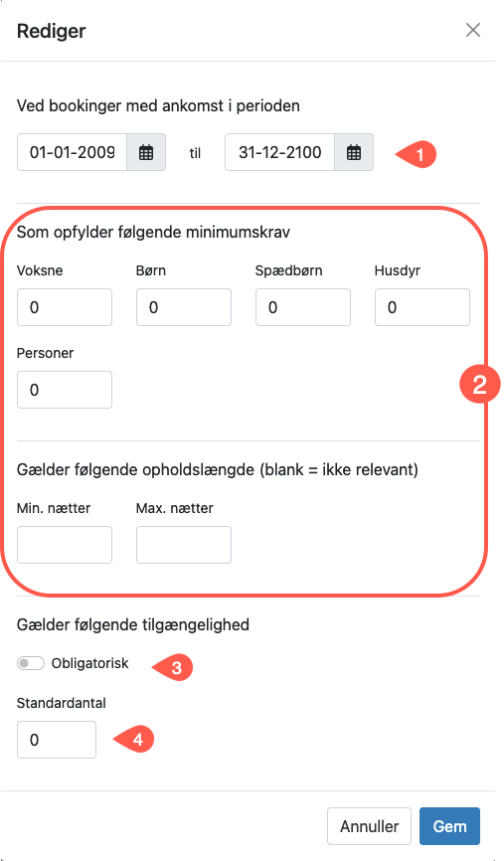Open the end date calendar picker
Image resolution: width=504 pixels, height=861 pixels.
354,152
